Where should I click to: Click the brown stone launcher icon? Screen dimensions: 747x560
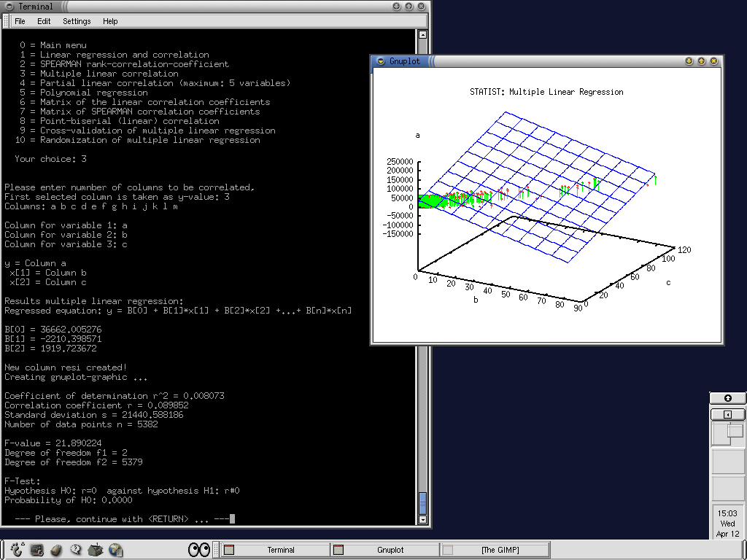click(x=56, y=550)
